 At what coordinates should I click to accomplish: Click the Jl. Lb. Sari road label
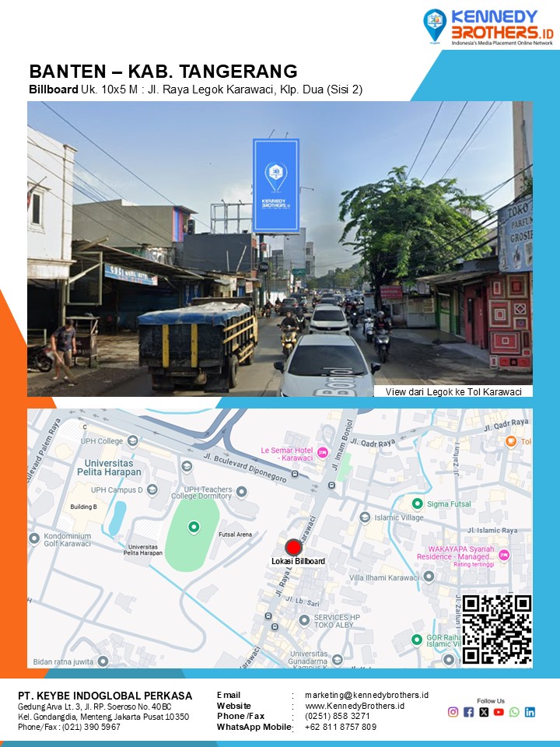[x=303, y=601]
